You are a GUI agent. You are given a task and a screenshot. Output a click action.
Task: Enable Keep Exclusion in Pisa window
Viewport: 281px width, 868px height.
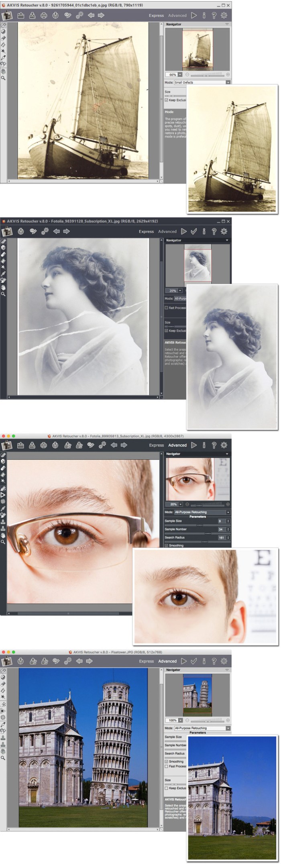coord(167,788)
